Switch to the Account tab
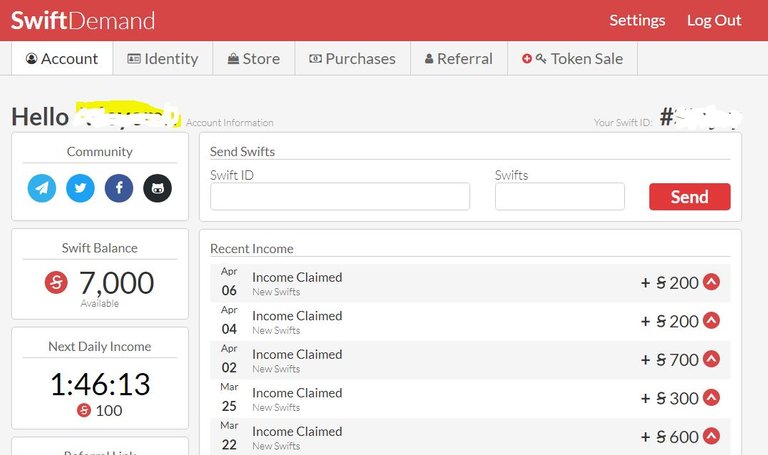The height and width of the screenshot is (455, 768). (x=62, y=58)
